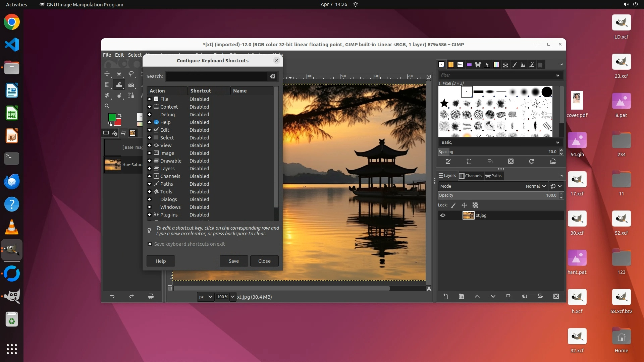Expand the Layers action group

[x=150, y=169]
